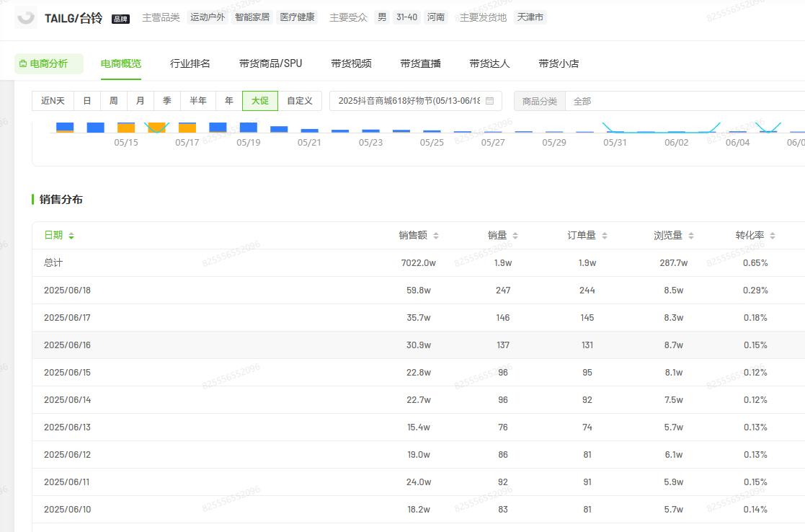Click the 电商分析 button
Image resolution: width=805 pixels, height=532 pixels.
48,63
